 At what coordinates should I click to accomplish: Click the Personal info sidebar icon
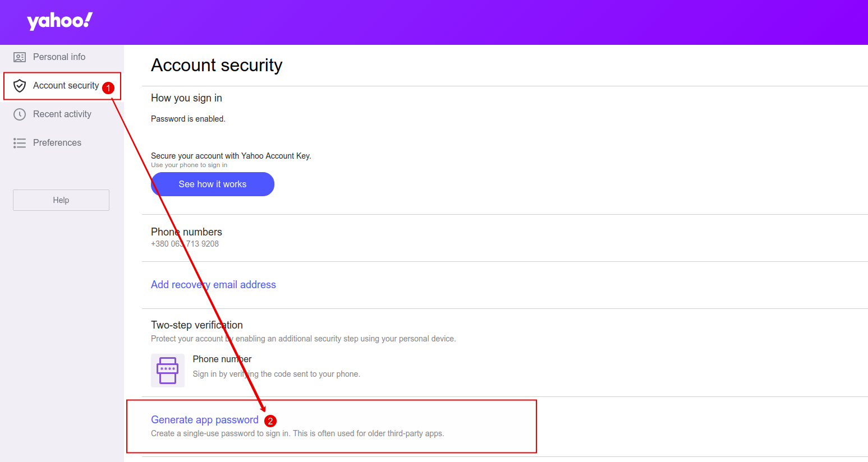coord(20,57)
